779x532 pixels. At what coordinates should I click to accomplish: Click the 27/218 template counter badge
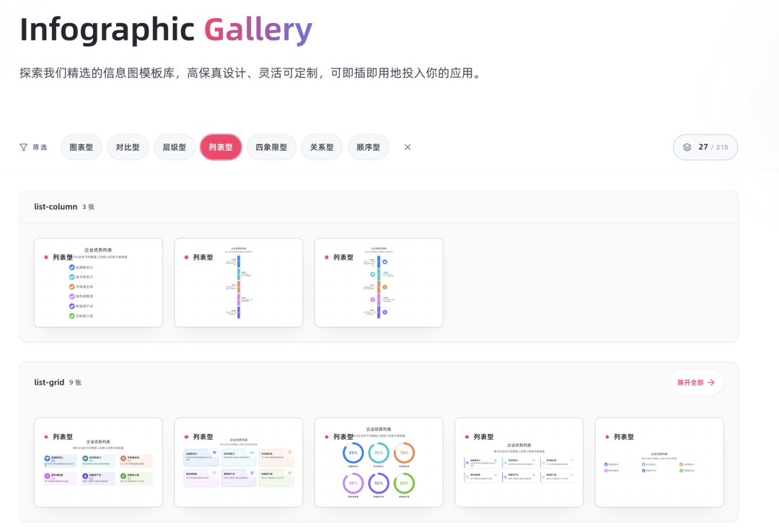pos(705,146)
